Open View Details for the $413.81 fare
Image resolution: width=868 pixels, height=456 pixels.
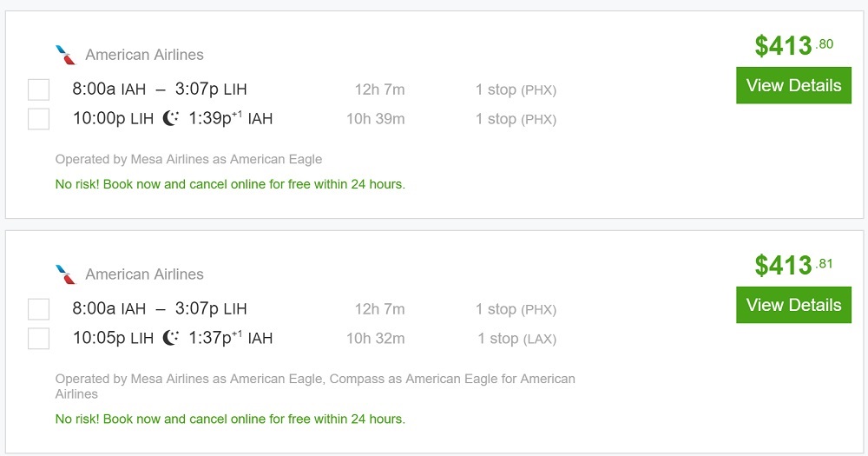(793, 305)
